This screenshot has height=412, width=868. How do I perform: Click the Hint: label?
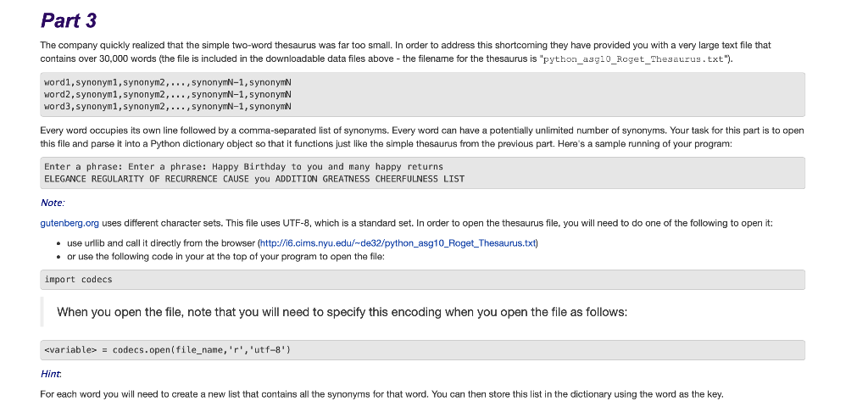(51, 375)
